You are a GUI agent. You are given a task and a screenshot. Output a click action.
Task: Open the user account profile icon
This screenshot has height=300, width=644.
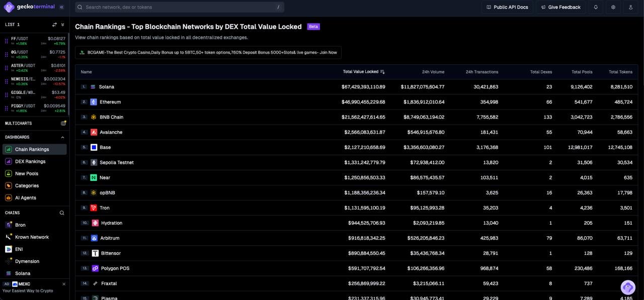coord(630,7)
